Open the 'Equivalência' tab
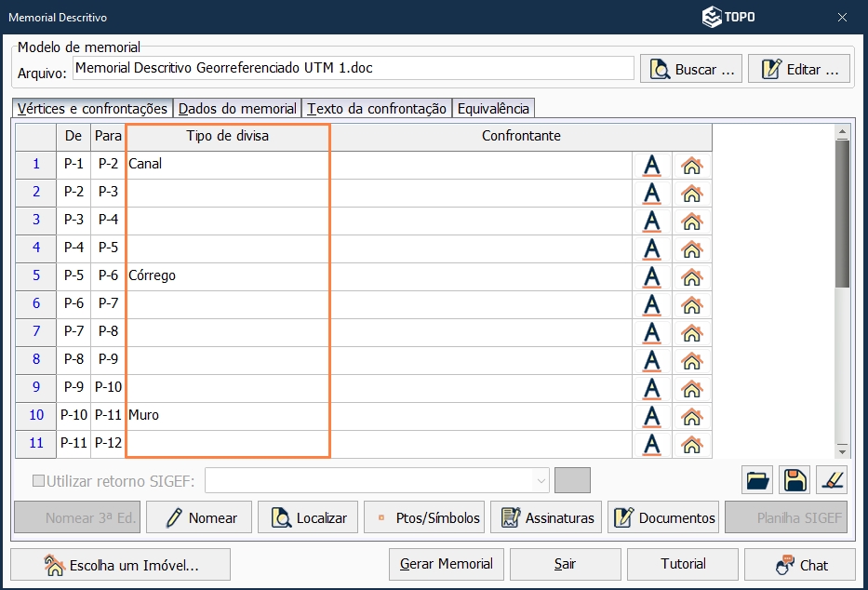 click(491, 108)
